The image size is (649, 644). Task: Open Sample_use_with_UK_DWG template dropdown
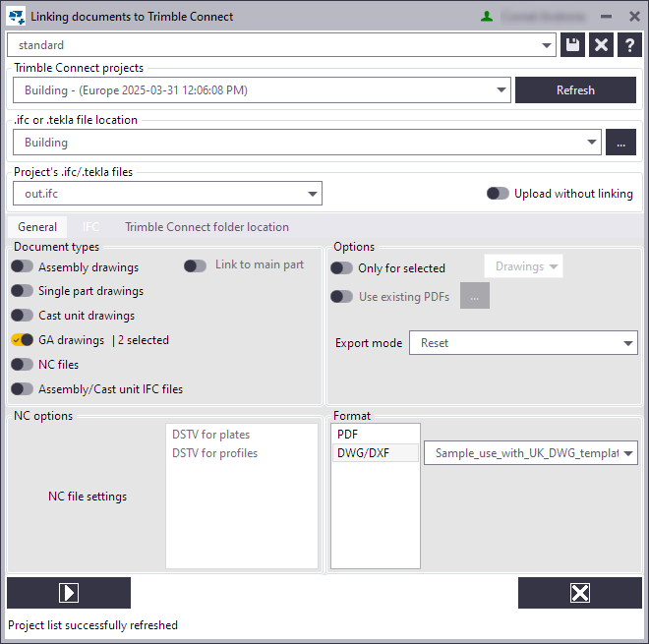[531, 453]
